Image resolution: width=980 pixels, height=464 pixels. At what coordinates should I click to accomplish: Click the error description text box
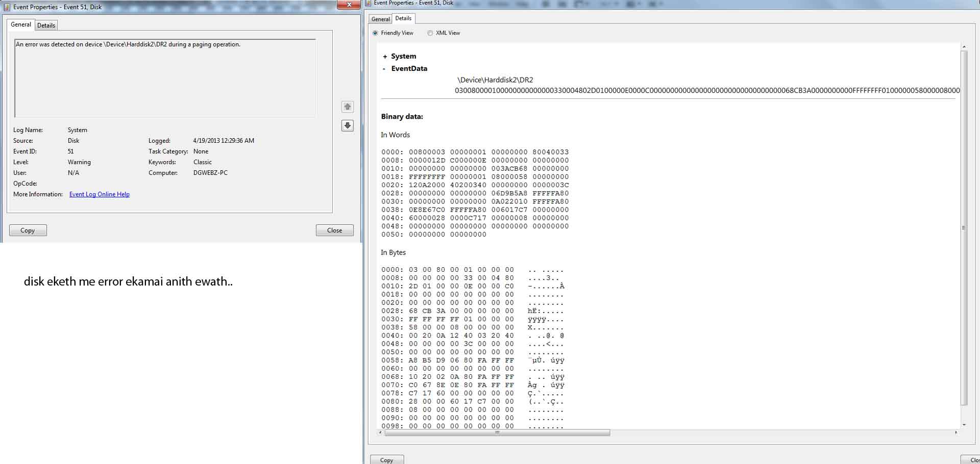[165, 78]
